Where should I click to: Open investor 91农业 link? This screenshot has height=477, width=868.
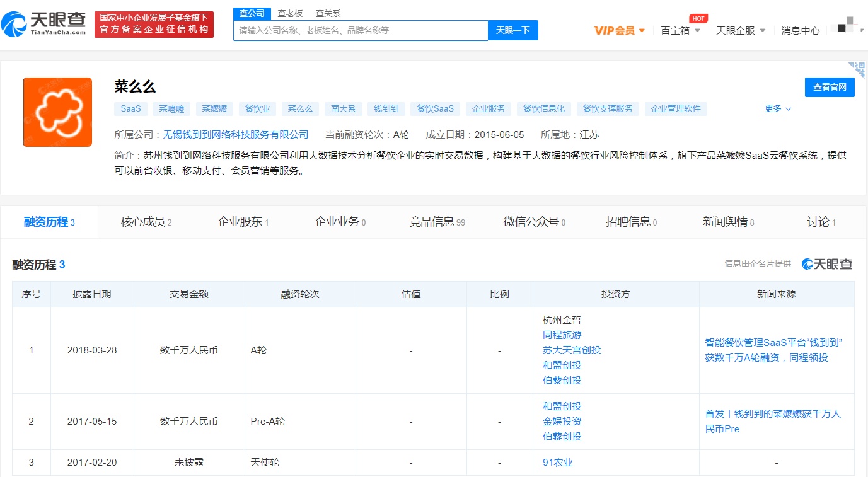pos(558,463)
